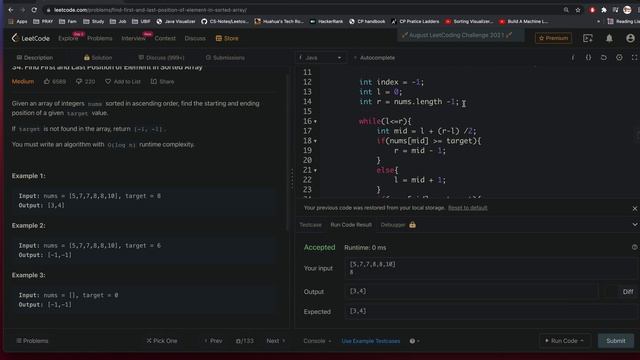Screen dimensions: 640x360
Task: Select the Run Code Result tab
Action: click(x=351, y=224)
